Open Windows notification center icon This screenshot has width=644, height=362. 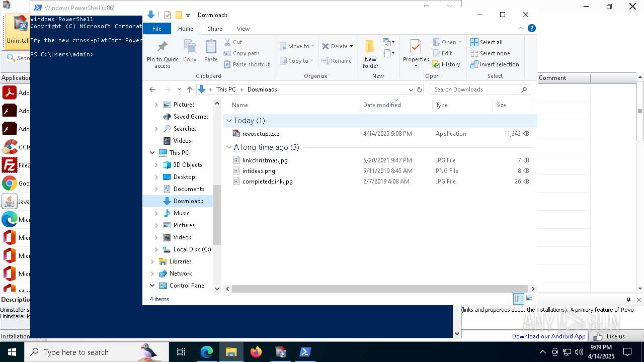click(627, 352)
